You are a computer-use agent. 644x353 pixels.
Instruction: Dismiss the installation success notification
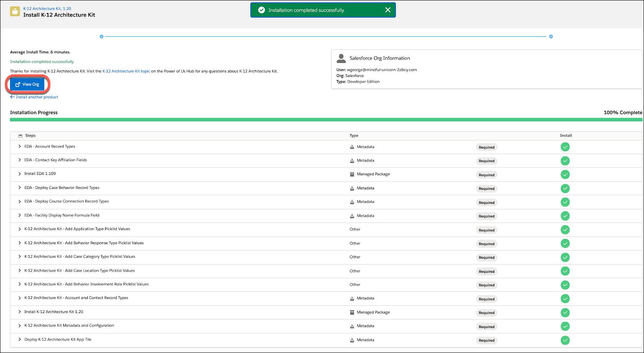tap(388, 10)
